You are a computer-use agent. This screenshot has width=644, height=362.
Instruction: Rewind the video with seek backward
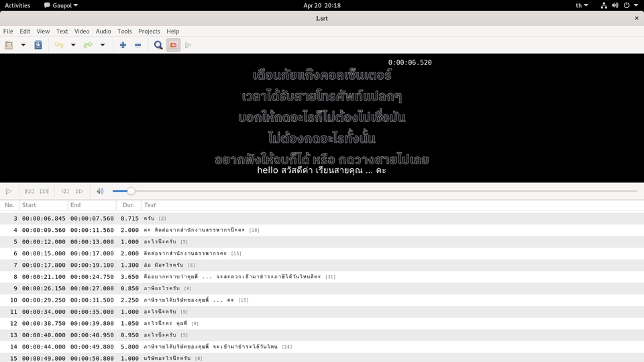[x=65, y=191]
